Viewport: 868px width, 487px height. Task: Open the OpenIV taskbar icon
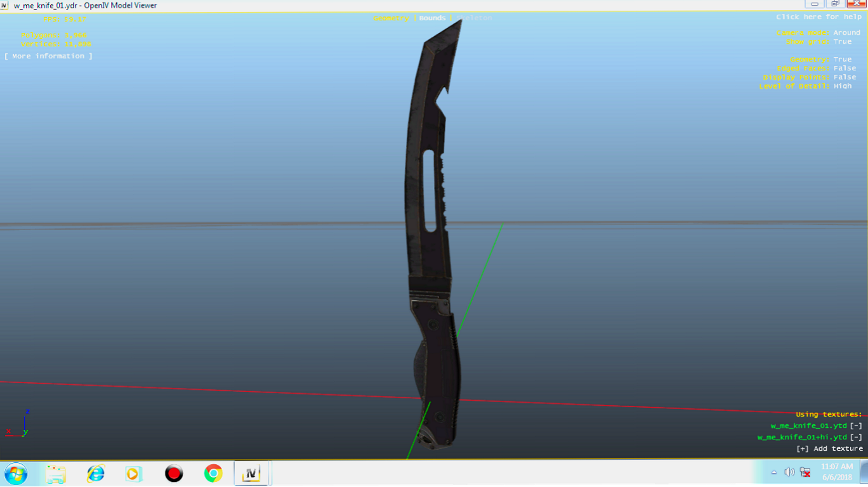click(x=251, y=474)
